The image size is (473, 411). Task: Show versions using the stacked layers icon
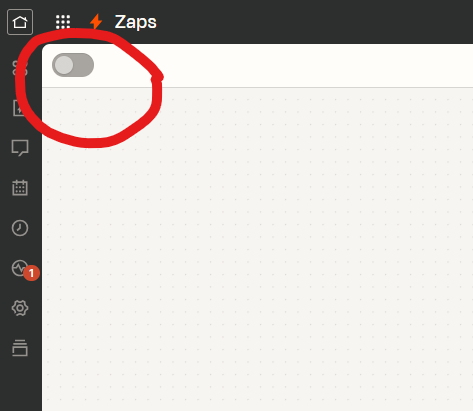click(20, 348)
